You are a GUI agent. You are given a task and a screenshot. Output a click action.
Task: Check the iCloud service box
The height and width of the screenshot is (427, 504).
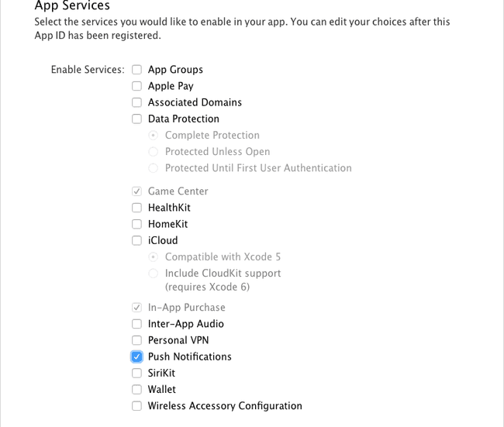tap(136, 240)
